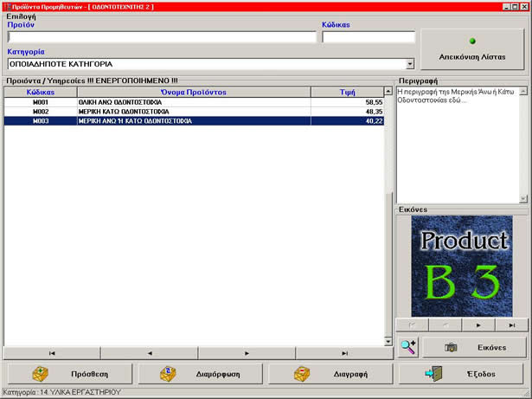Image resolution: width=532 pixels, height=399 pixels.
Task: Click description box scrollbar up arrow
Action: click(523, 91)
